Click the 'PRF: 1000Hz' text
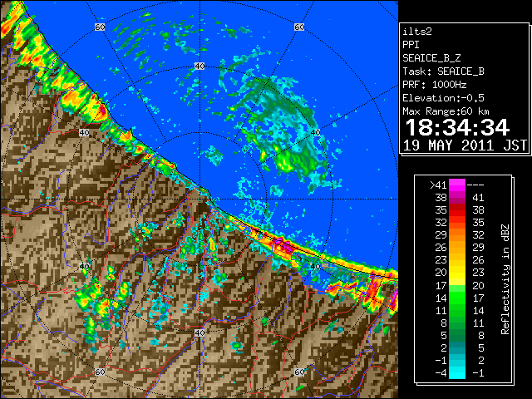 click(434, 85)
